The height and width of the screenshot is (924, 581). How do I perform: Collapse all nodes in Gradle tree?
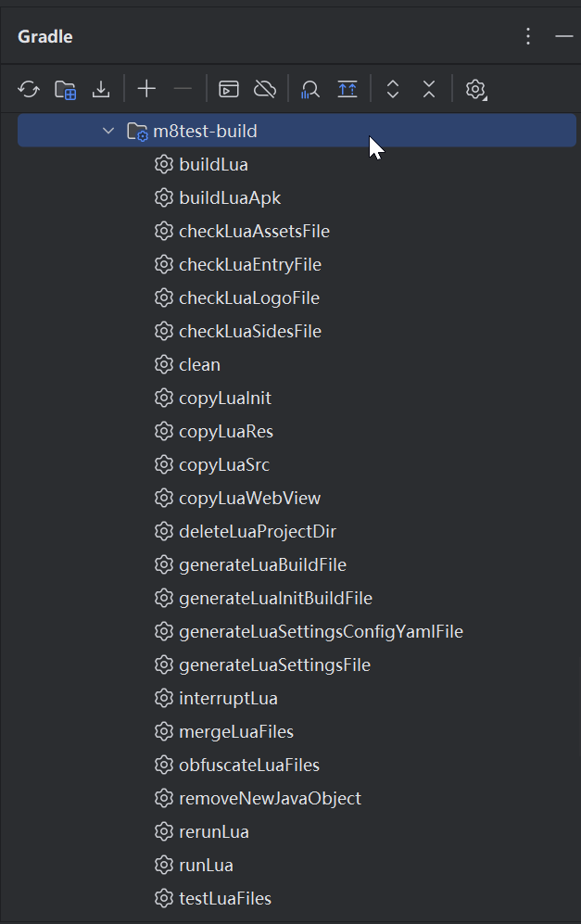429,89
